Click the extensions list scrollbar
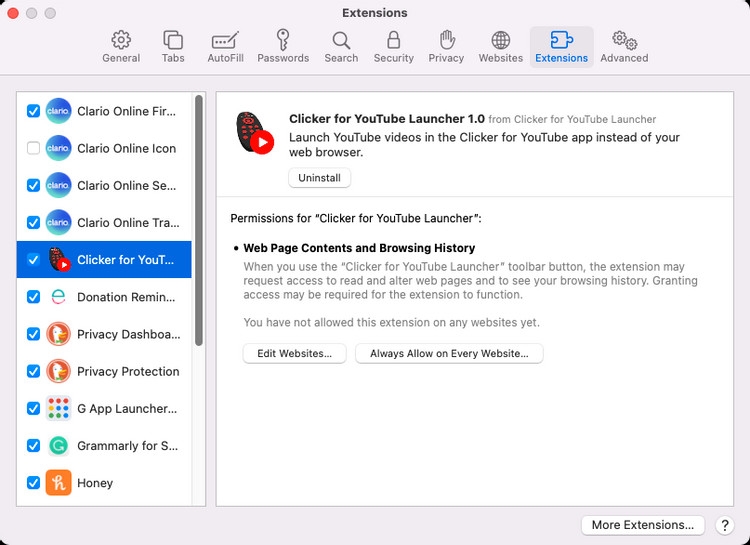The height and width of the screenshot is (545, 750). point(199,220)
